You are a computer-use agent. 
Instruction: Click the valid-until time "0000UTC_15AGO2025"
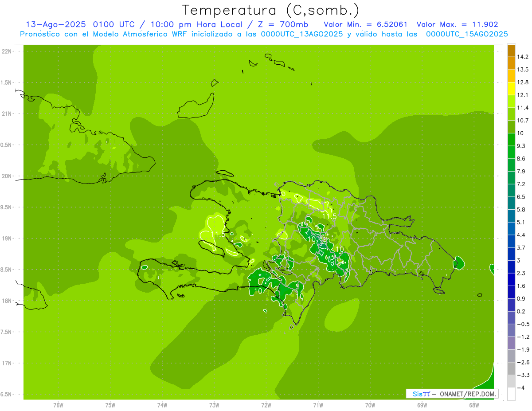[467, 34]
